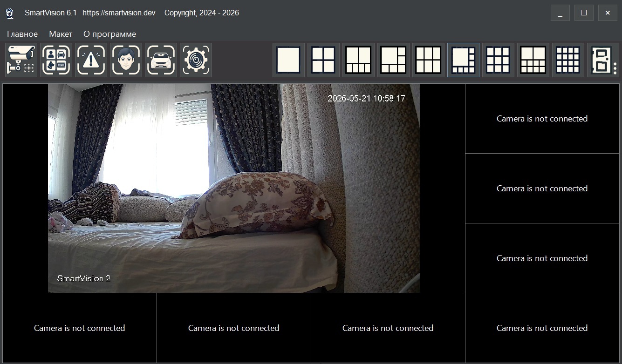The image size is (622, 364).
Task: Open the Макет menu
Action: [61, 34]
